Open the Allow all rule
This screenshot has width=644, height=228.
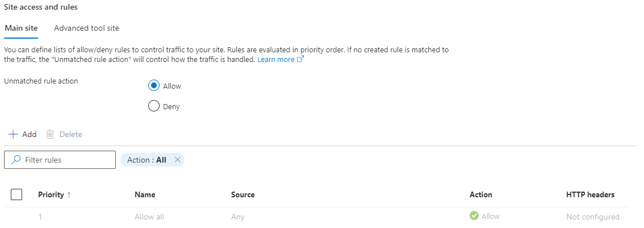(149, 217)
